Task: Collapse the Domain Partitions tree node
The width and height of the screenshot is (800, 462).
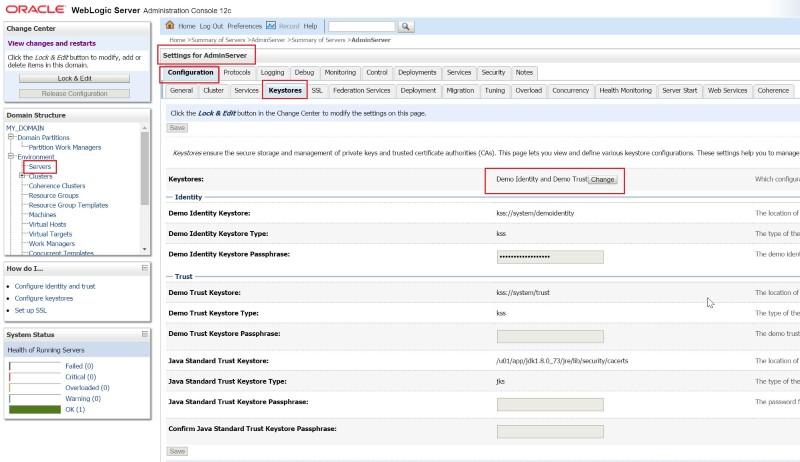Action: [11, 137]
